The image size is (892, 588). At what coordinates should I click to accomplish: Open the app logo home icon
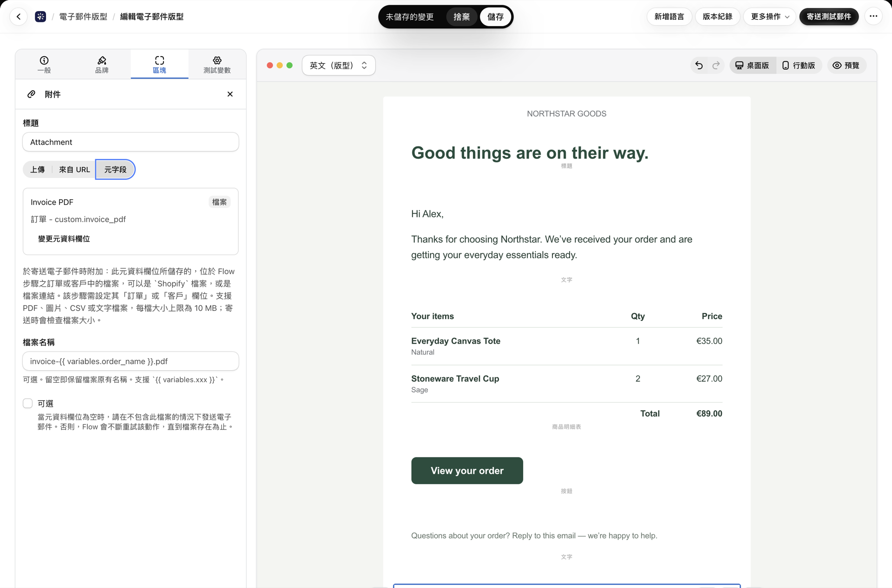coord(40,17)
